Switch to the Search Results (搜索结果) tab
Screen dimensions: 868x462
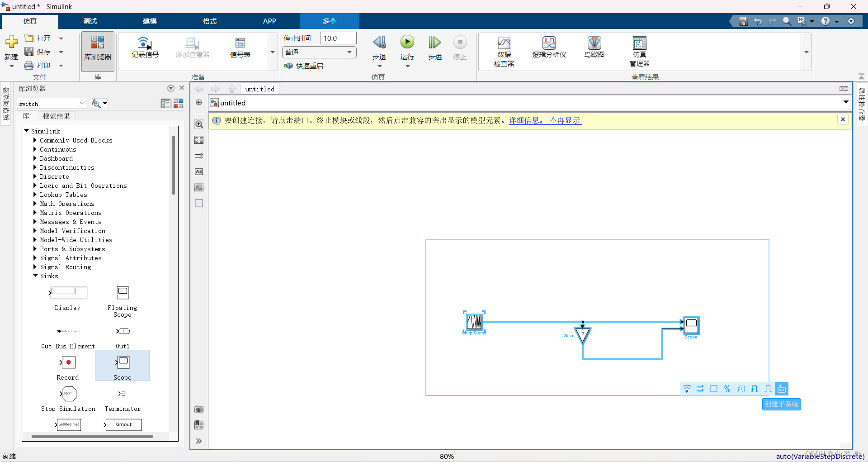tap(57, 116)
